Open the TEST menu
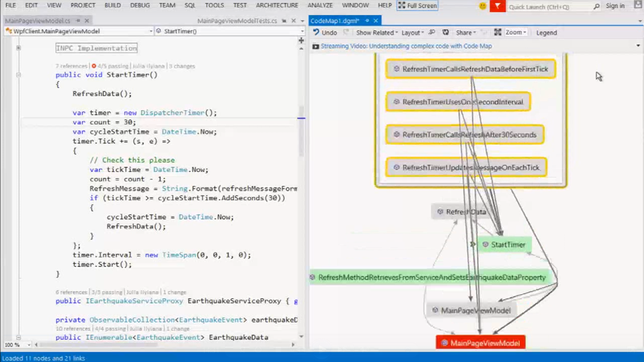Image resolution: width=644 pixels, height=362 pixels. (x=240, y=5)
